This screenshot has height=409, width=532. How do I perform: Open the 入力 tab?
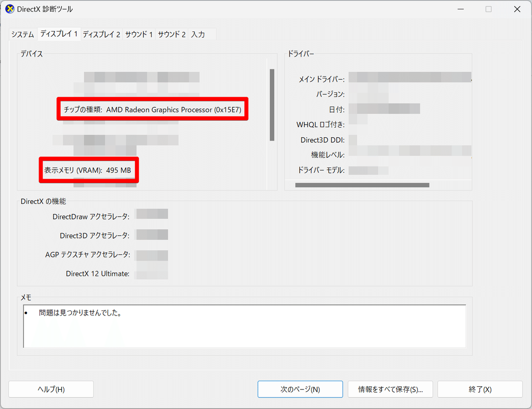click(x=198, y=34)
